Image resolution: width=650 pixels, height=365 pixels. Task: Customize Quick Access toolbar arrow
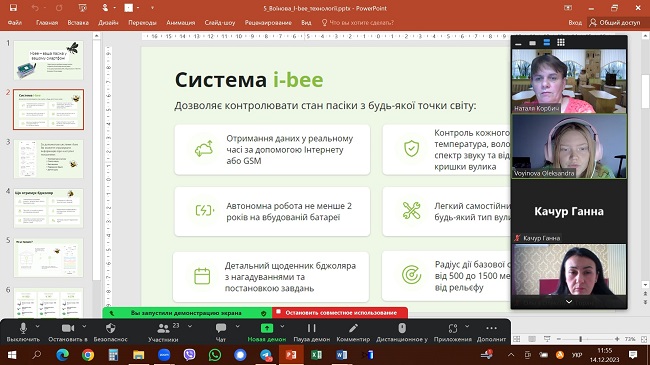coord(152,8)
